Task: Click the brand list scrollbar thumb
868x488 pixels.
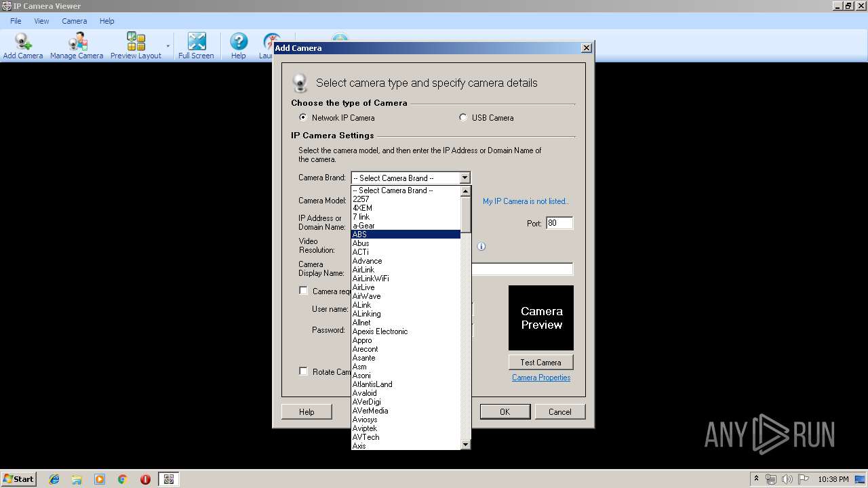Action: pos(465,214)
